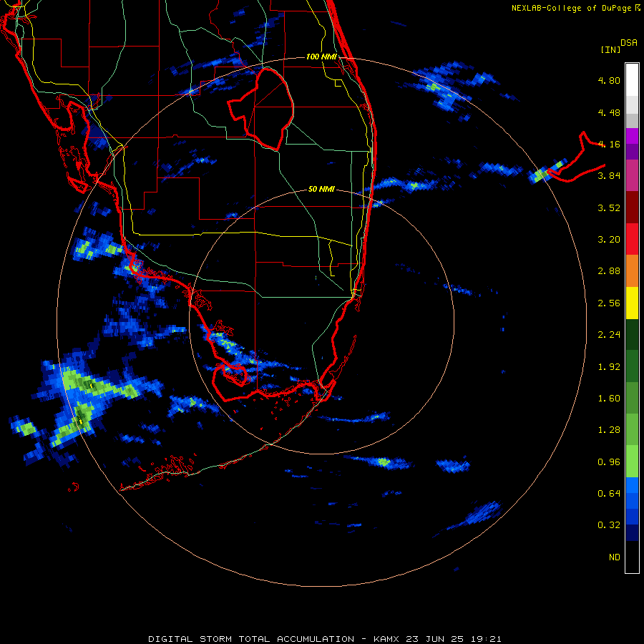Click the 4.80 legend value
The width and height of the screenshot is (644, 644).
click(x=609, y=80)
